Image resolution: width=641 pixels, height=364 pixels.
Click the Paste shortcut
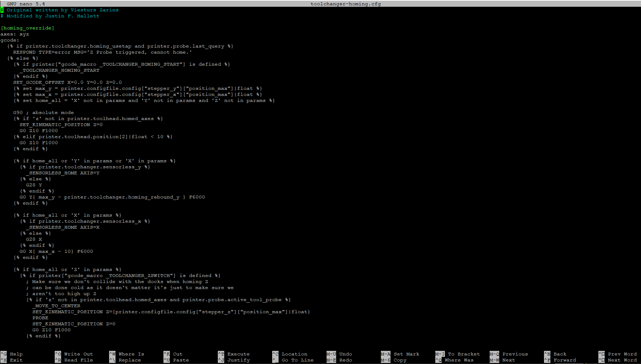click(181, 360)
